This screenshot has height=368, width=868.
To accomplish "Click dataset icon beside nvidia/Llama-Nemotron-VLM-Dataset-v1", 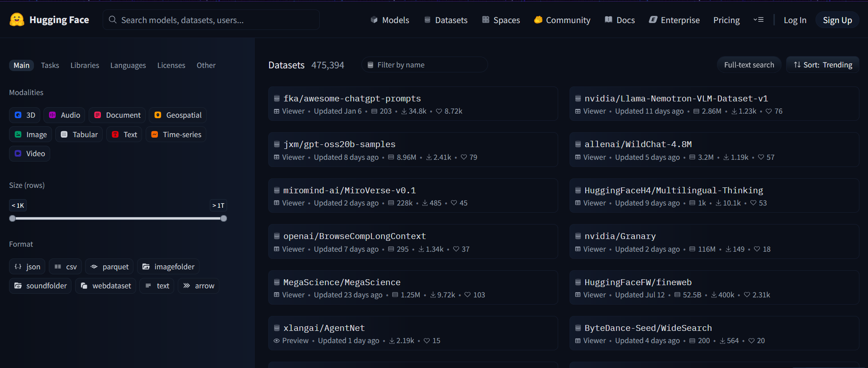I will click(578, 98).
